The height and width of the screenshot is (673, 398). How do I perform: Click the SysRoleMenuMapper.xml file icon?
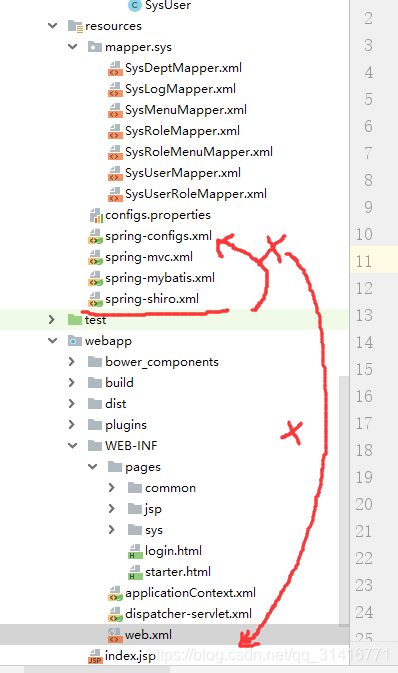[x=115, y=152]
